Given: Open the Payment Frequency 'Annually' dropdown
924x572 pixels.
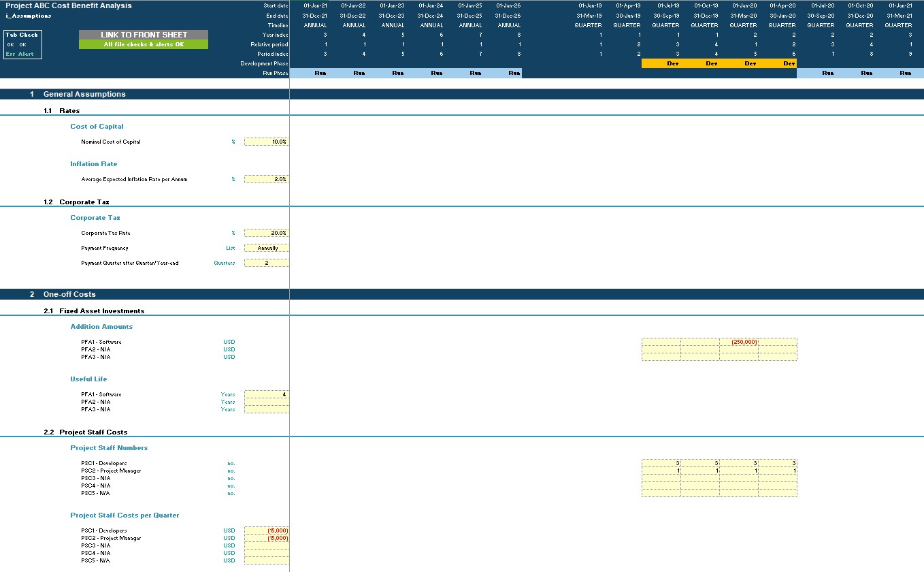Looking at the screenshot, I should pyautogui.click(x=266, y=248).
